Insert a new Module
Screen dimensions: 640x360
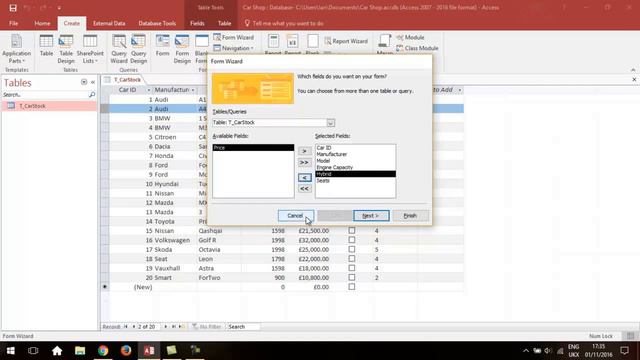(x=411, y=37)
